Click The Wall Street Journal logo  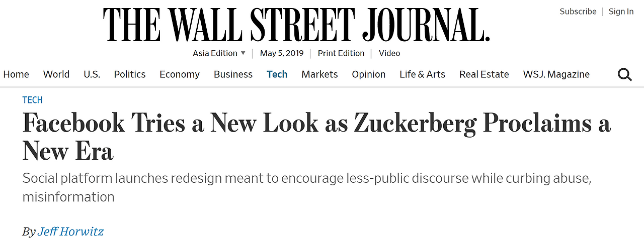[296, 25]
